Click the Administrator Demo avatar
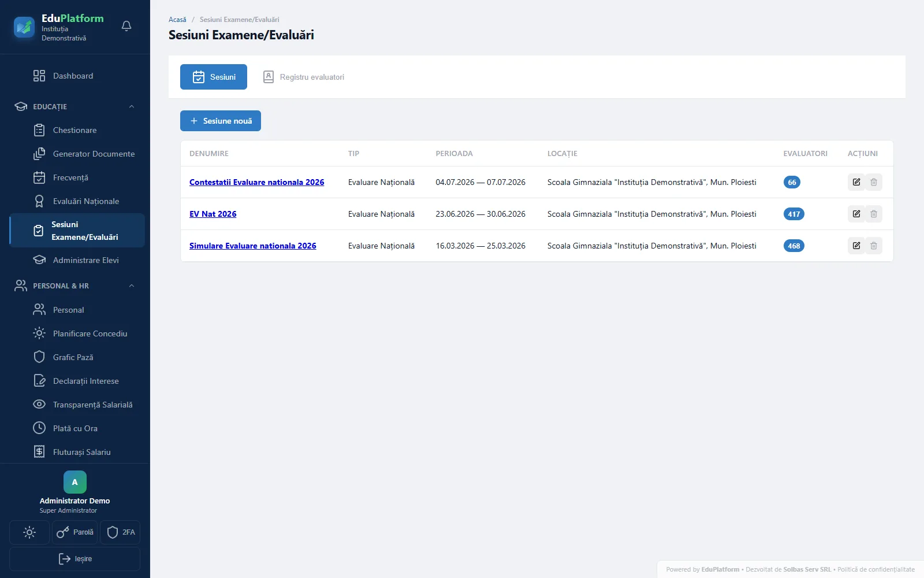 (x=75, y=482)
